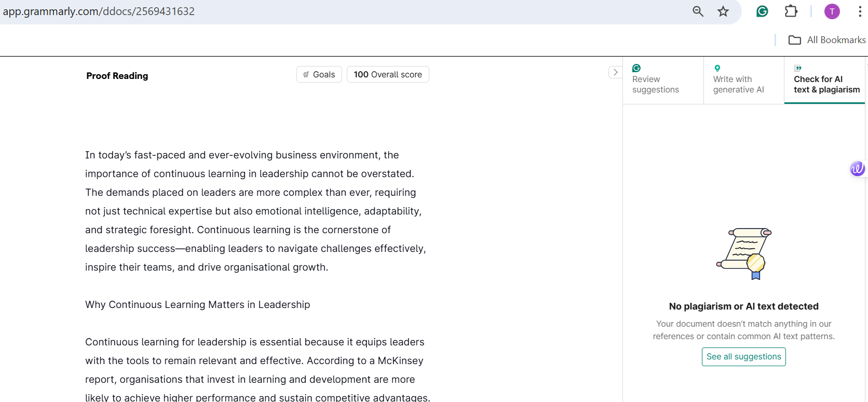Click the 100 Overall score button
The image size is (868, 402).
pyautogui.click(x=388, y=74)
